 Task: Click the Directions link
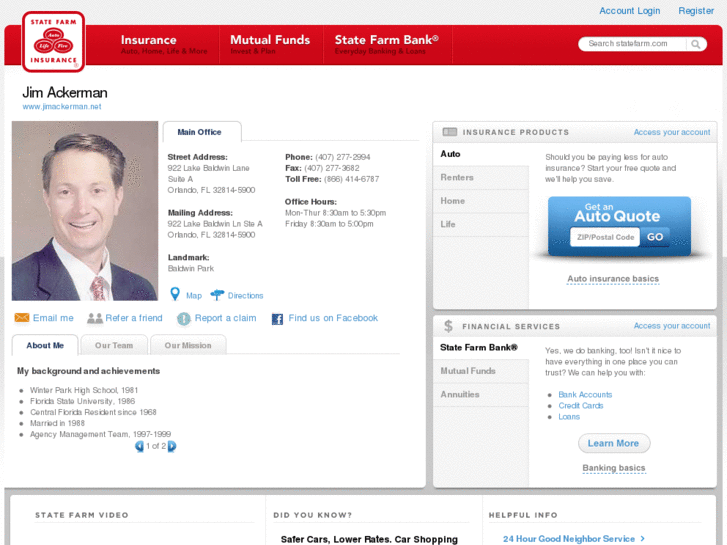tap(245, 295)
